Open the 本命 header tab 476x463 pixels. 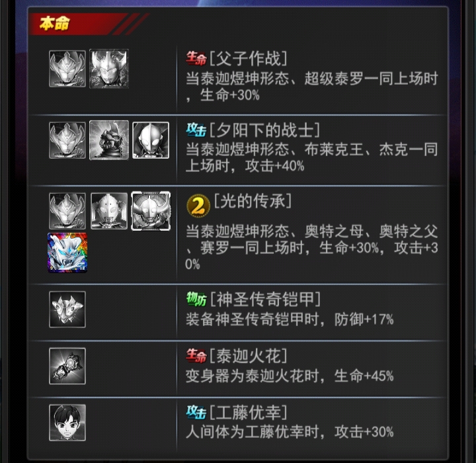(55, 24)
